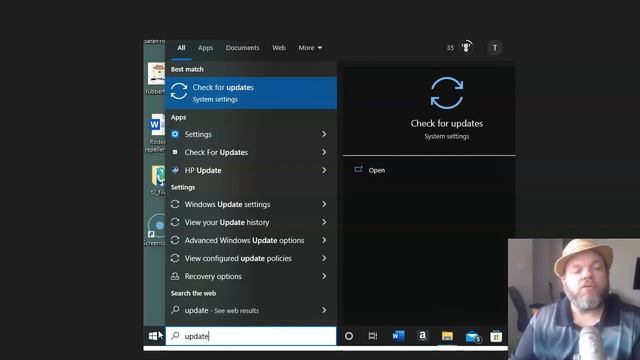Viewport: 640px width, 360px height.
Task: Click the HP Update app icon
Action: tap(175, 170)
